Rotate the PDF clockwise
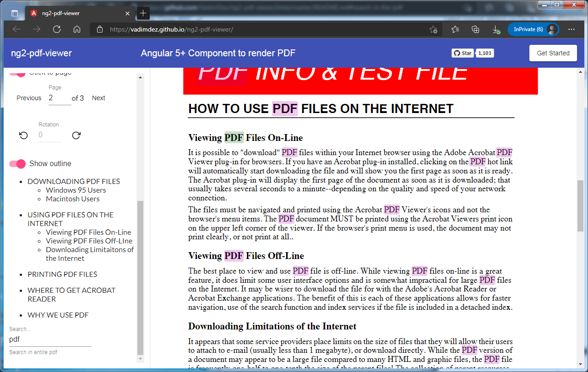The height and width of the screenshot is (372, 588). [x=76, y=135]
